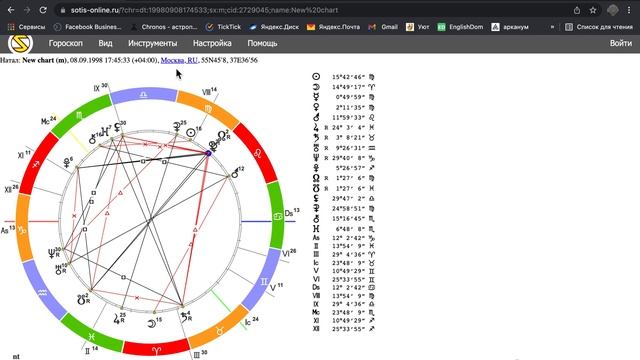Open the арканум bookmark
The width and height of the screenshot is (640, 360).
coord(510,27)
